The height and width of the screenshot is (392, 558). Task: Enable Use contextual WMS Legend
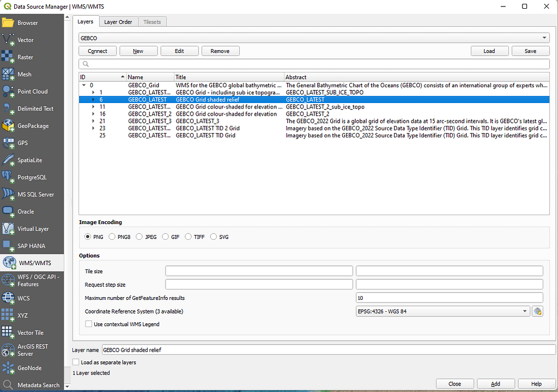pyautogui.click(x=89, y=324)
